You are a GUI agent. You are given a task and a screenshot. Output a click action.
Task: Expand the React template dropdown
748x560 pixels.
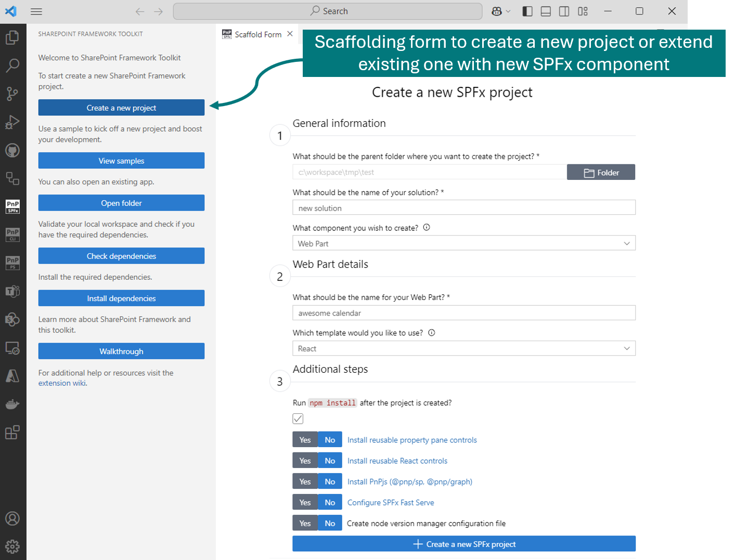click(464, 348)
